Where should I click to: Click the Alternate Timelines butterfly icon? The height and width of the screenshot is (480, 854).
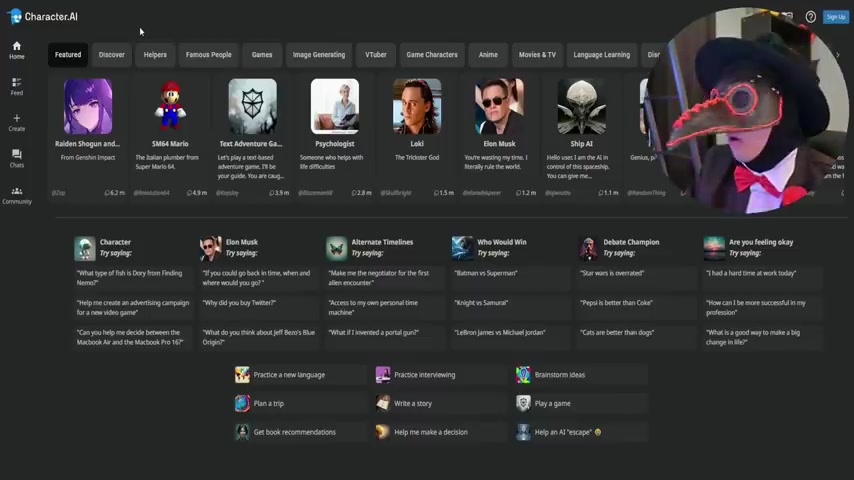(337, 248)
